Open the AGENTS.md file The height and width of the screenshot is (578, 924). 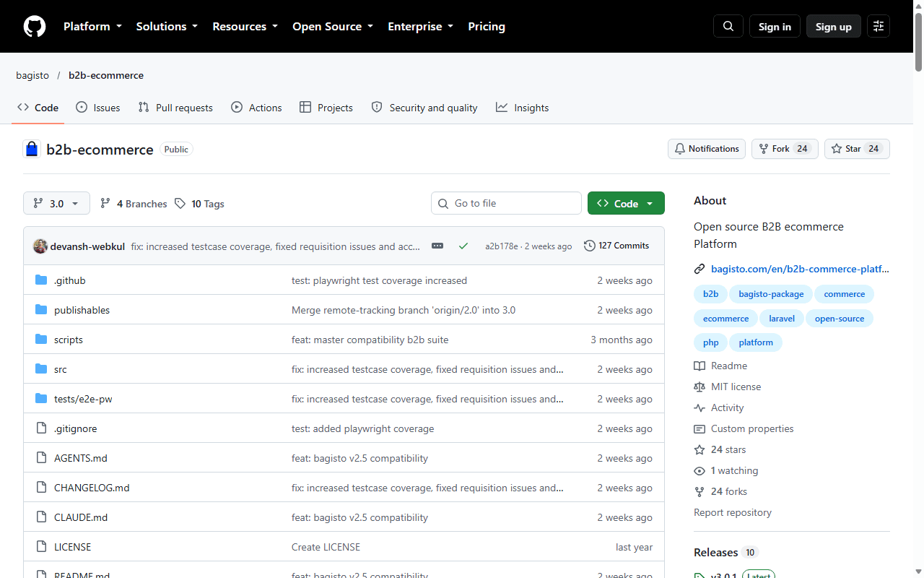pos(81,458)
